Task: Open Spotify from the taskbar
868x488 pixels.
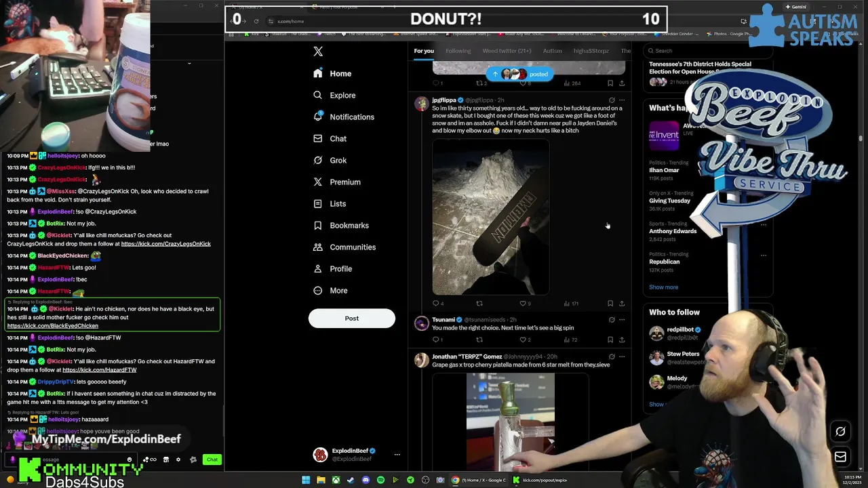Action: (x=380, y=480)
